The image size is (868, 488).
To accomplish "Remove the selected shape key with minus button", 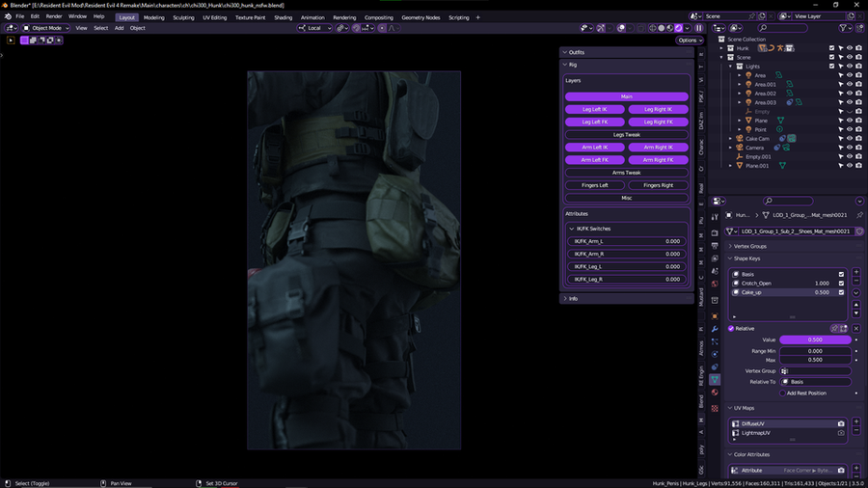I will click(855, 281).
